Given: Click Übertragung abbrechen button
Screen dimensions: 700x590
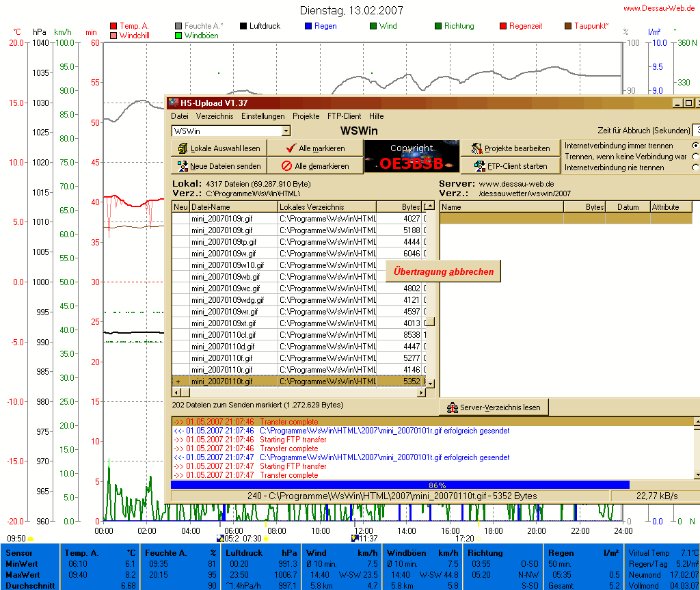Looking at the screenshot, I should pyautogui.click(x=443, y=271).
